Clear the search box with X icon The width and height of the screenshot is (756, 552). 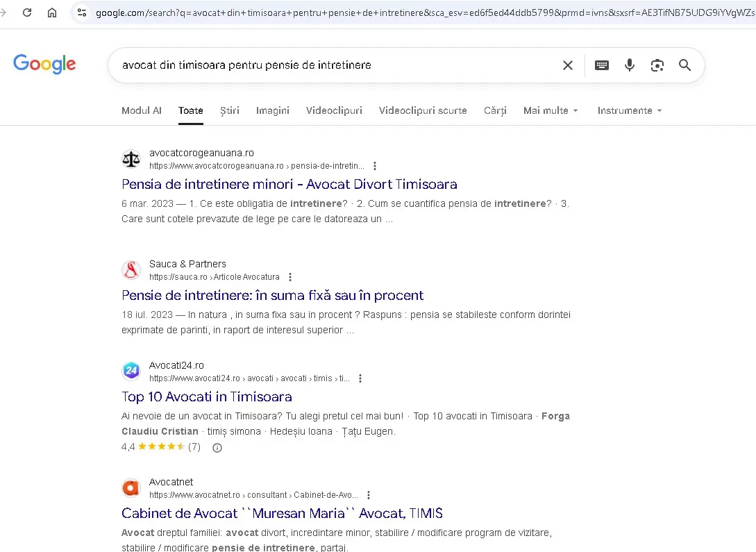[x=567, y=65]
